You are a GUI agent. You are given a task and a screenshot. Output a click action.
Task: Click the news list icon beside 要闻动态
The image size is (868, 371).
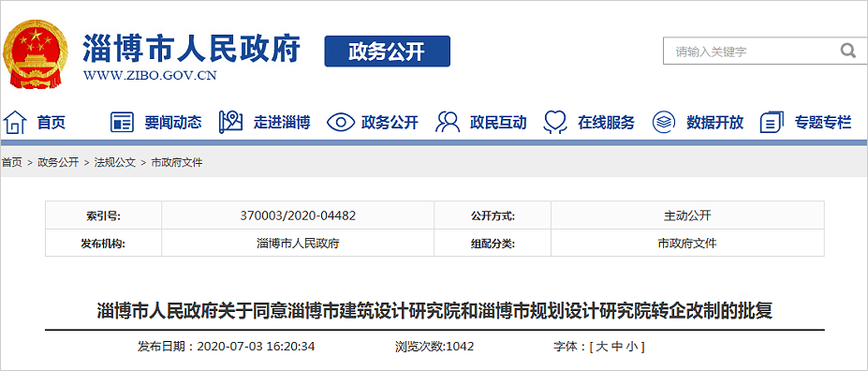(x=122, y=122)
